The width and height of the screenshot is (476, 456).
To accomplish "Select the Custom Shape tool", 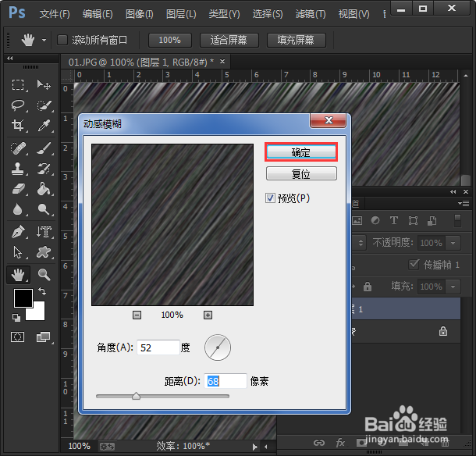I will 44,252.
